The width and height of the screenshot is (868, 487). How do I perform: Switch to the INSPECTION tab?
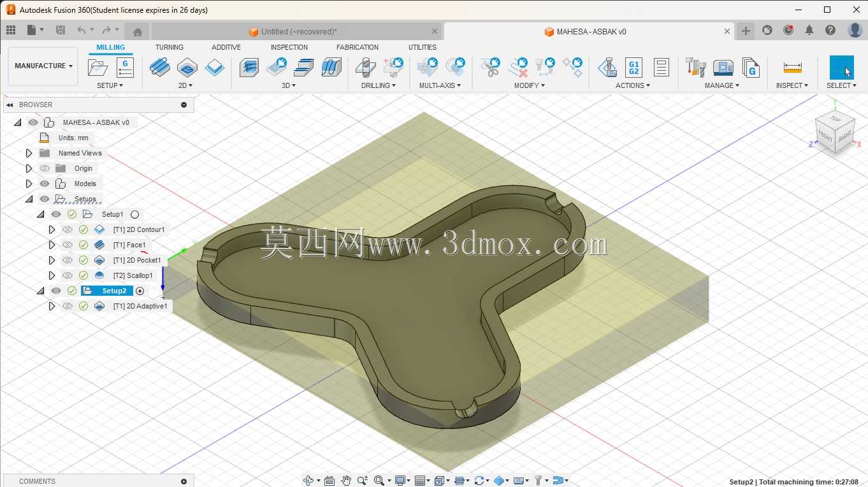289,47
